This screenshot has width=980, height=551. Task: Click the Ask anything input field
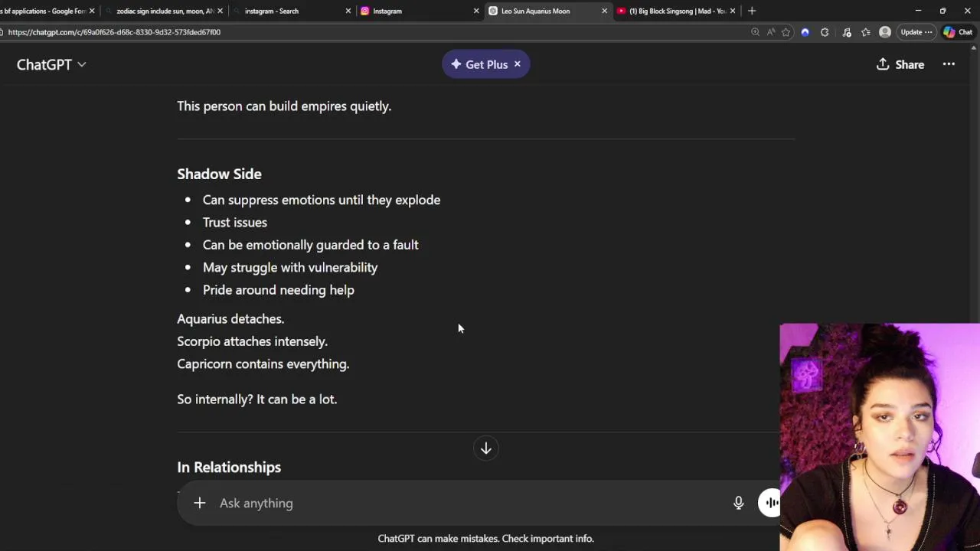point(459,503)
